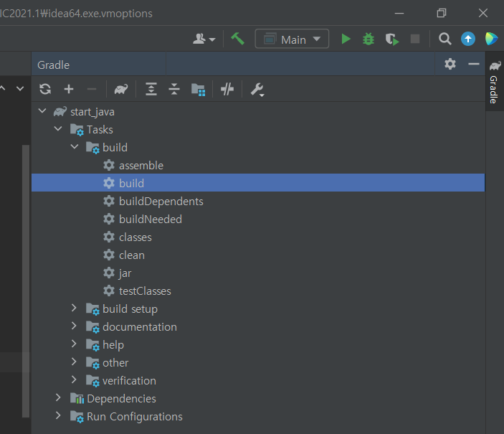Click the documentation folder icon
The image size is (504, 434).
(x=93, y=327)
